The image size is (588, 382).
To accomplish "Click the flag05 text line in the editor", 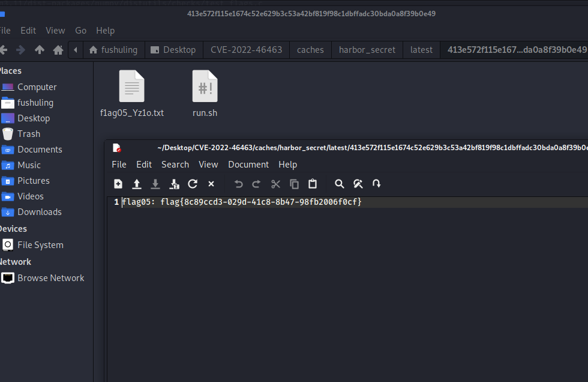I will (x=242, y=202).
